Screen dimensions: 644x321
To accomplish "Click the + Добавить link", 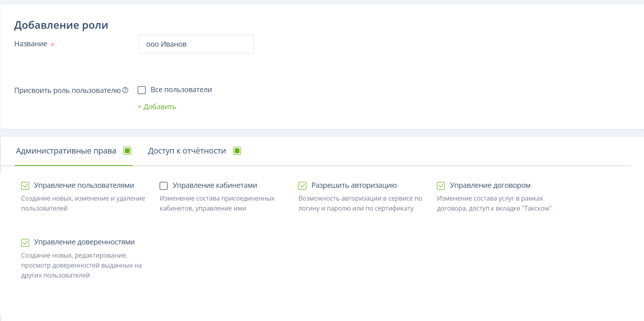I will (x=157, y=107).
